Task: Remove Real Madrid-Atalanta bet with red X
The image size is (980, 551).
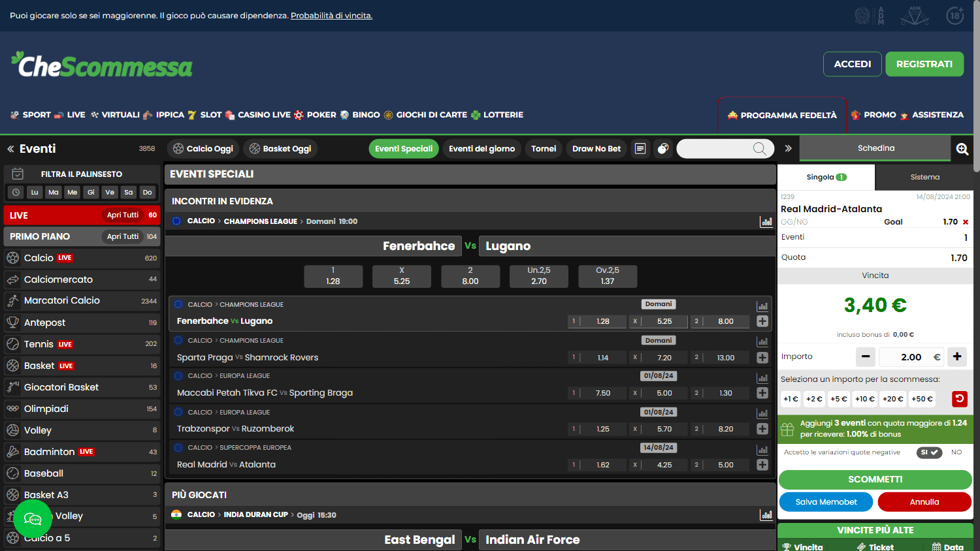Action: (966, 222)
